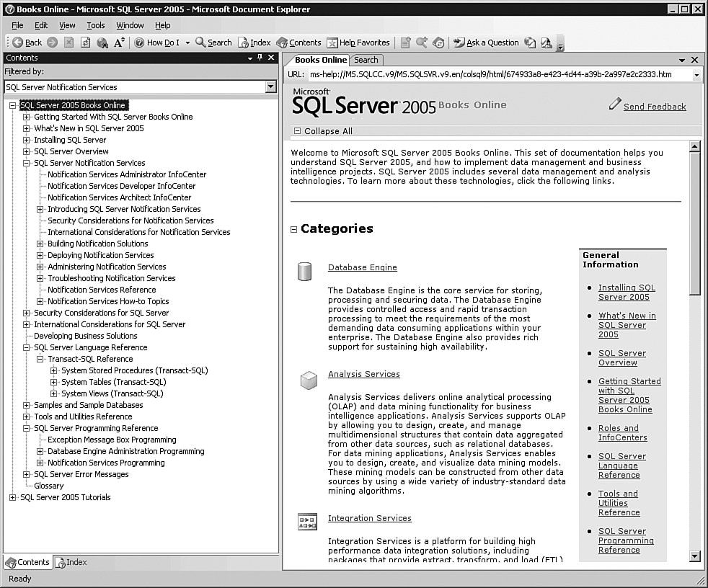Open the Tools menu
The width and height of the screenshot is (708, 588).
pyautogui.click(x=96, y=25)
